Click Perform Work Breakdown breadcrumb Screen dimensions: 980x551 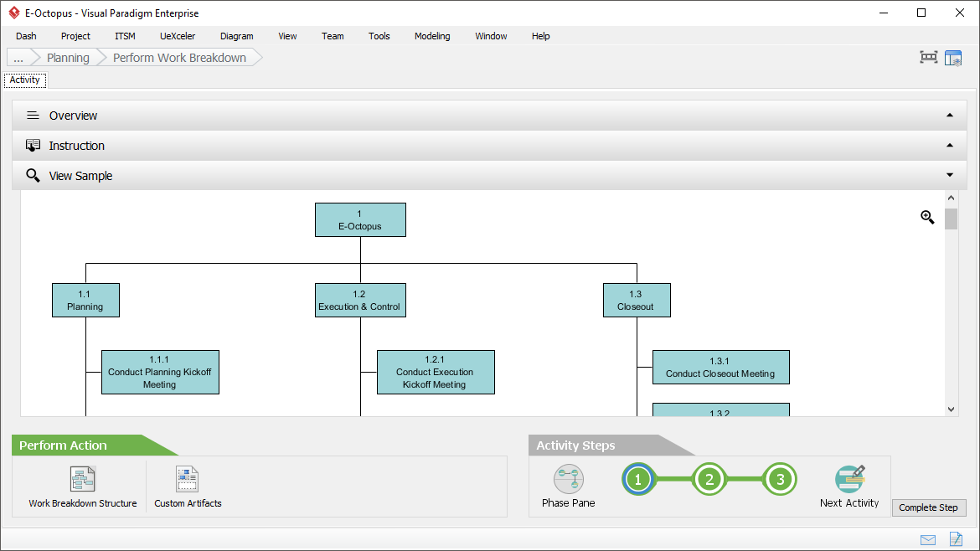(x=179, y=58)
